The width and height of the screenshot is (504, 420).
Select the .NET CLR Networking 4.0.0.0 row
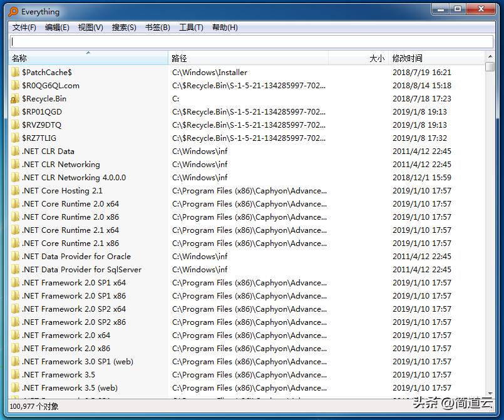tap(74, 178)
